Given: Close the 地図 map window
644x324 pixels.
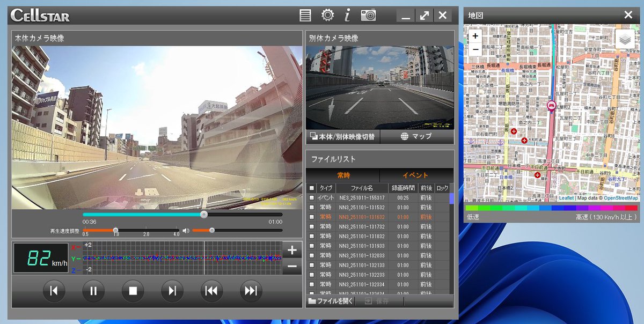Looking at the screenshot, I should [628, 15].
